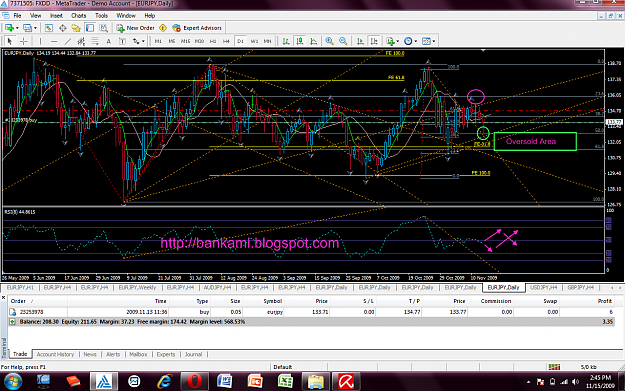
Task: Open Internet Explorer from the taskbar
Action: [164, 382]
